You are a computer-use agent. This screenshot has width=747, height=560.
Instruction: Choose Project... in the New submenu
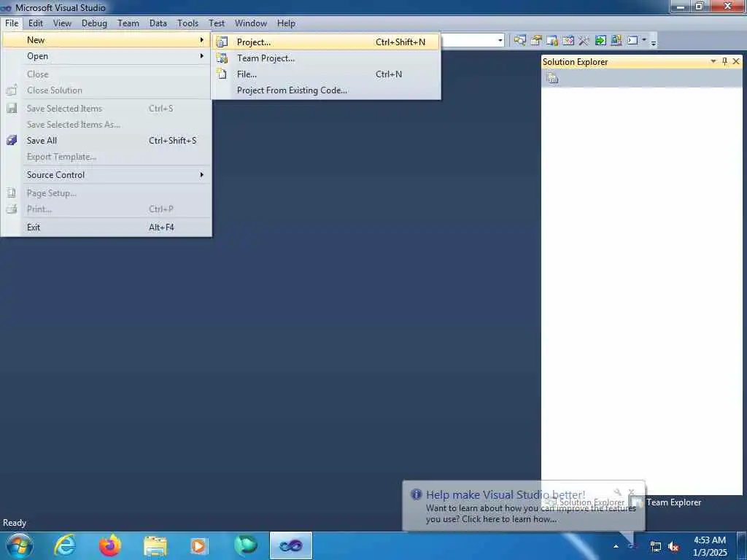326,42
